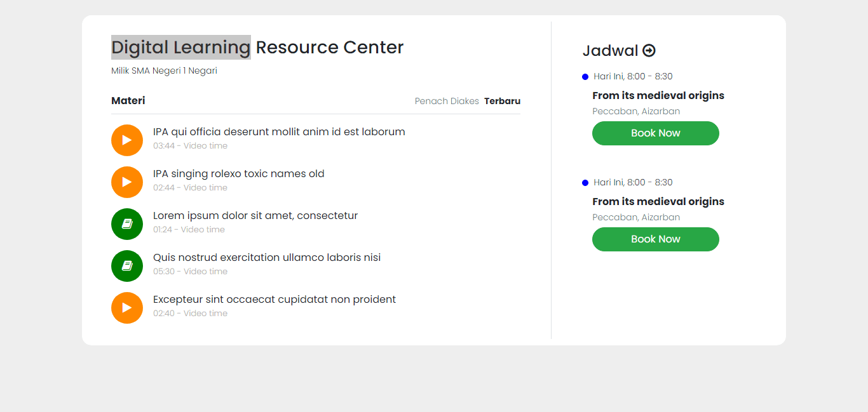Open the book icon for "Quis nostrud exercitation"
Image resolution: width=868 pixels, height=412 pixels.
pos(127,266)
